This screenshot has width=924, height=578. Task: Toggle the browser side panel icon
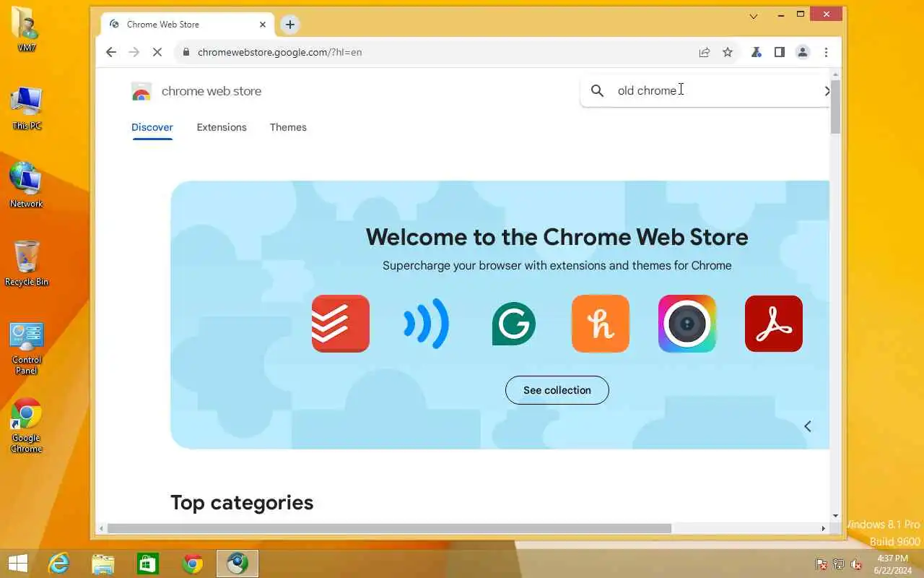780,52
